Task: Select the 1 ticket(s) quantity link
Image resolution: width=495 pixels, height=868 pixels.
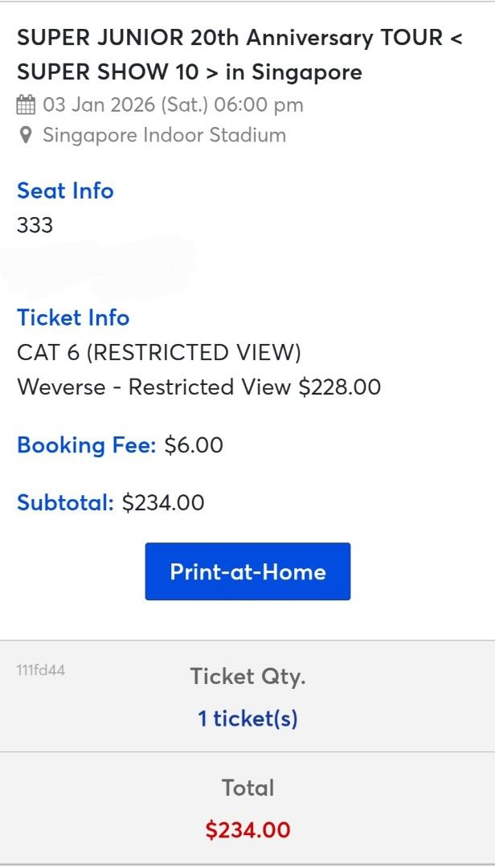Action: [248, 719]
